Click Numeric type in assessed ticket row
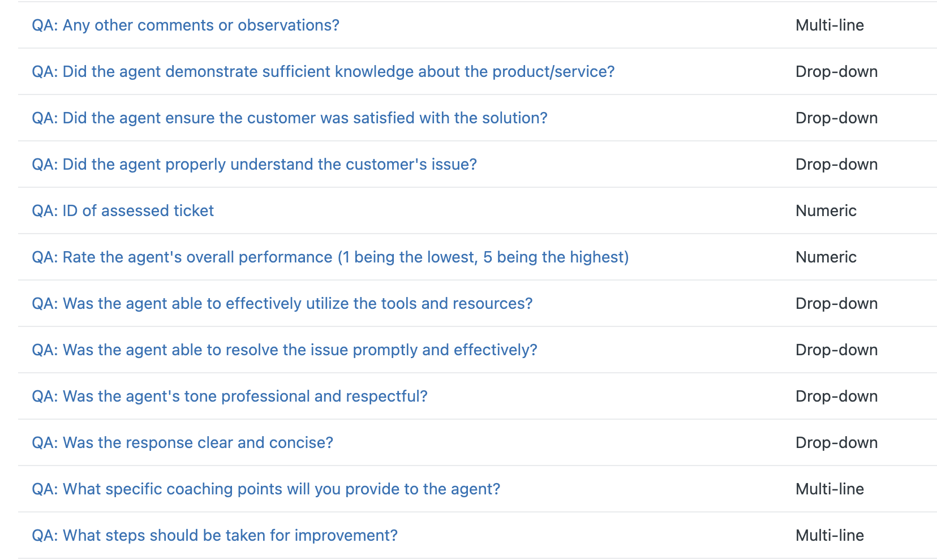 click(x=826, y=211)
